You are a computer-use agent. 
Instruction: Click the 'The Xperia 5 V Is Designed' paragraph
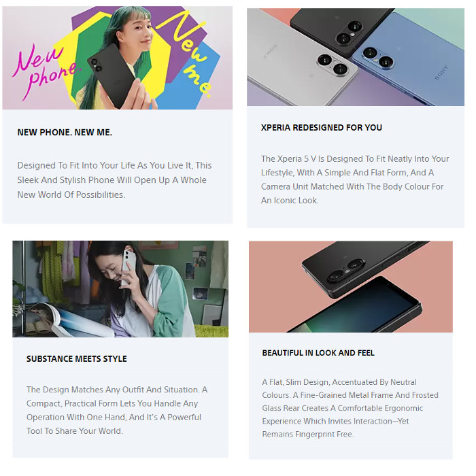(x=355, y=180)
